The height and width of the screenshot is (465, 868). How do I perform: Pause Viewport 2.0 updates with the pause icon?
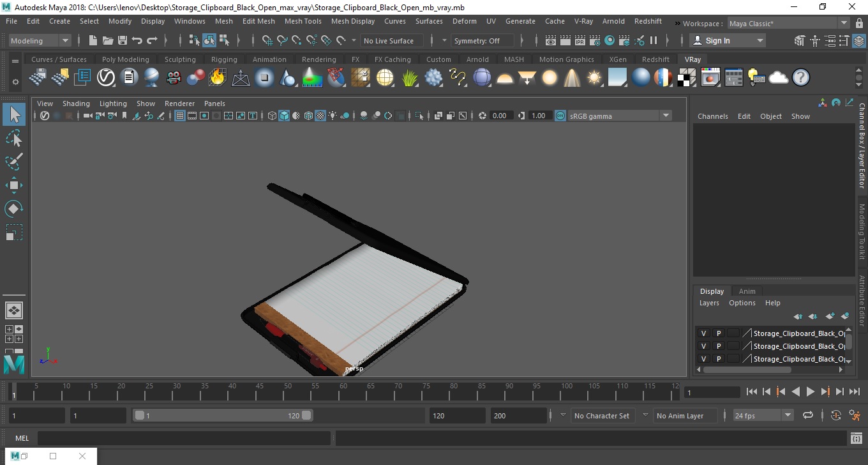pos(654,40)
